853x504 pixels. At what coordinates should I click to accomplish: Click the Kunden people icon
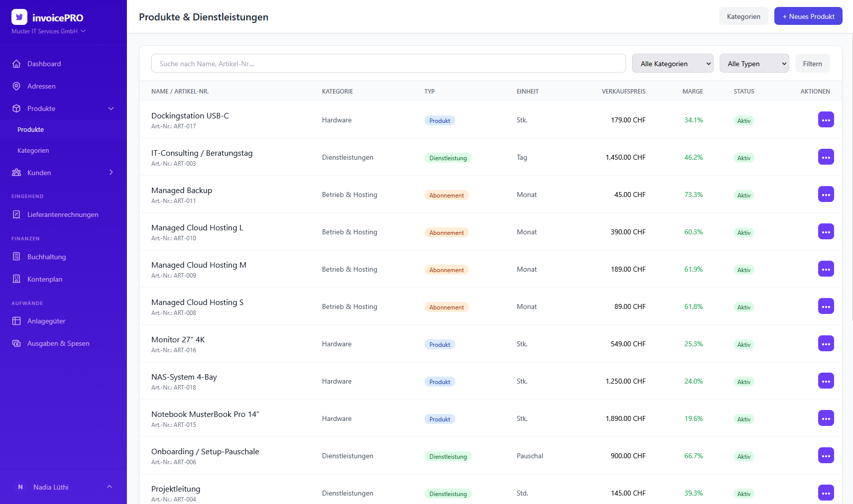(16, 173)
